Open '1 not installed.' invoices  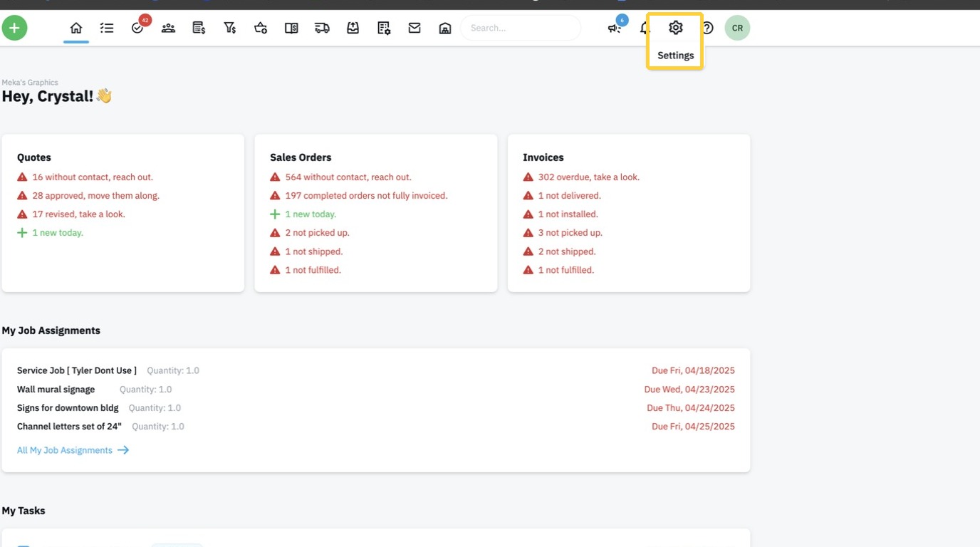point(568,214)
